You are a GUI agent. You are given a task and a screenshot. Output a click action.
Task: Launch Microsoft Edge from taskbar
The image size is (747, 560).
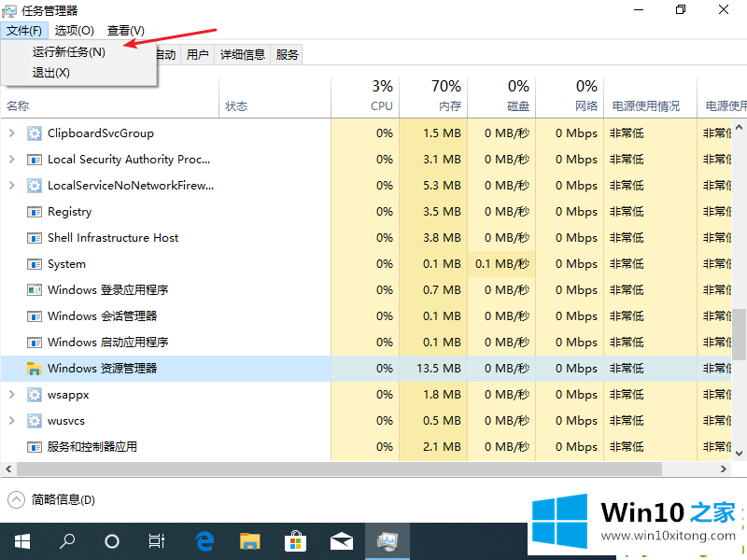[x=204, y=541]
